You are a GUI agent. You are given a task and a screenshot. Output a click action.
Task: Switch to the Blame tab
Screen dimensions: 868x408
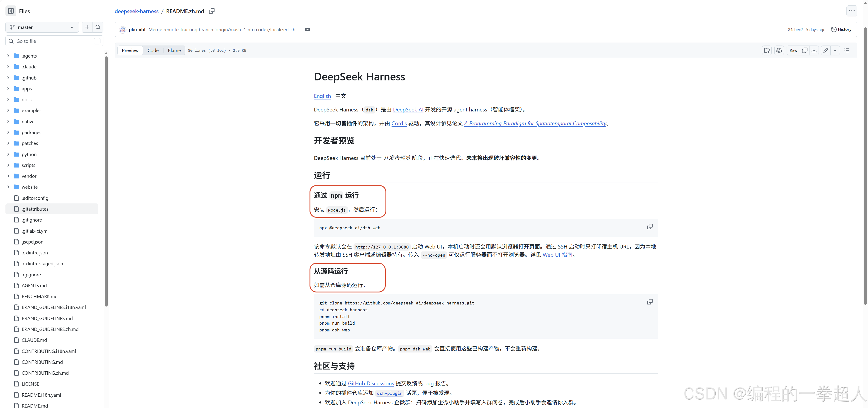coord(174,51)
